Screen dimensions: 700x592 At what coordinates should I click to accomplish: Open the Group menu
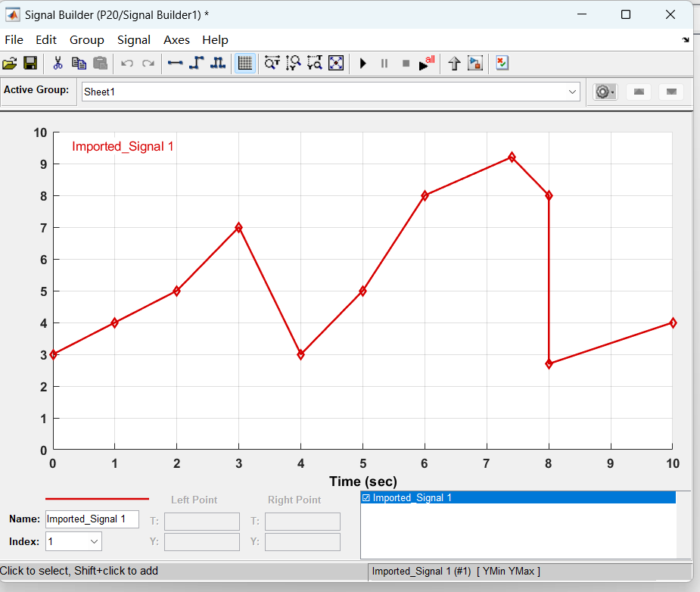[x=86, y=40]
